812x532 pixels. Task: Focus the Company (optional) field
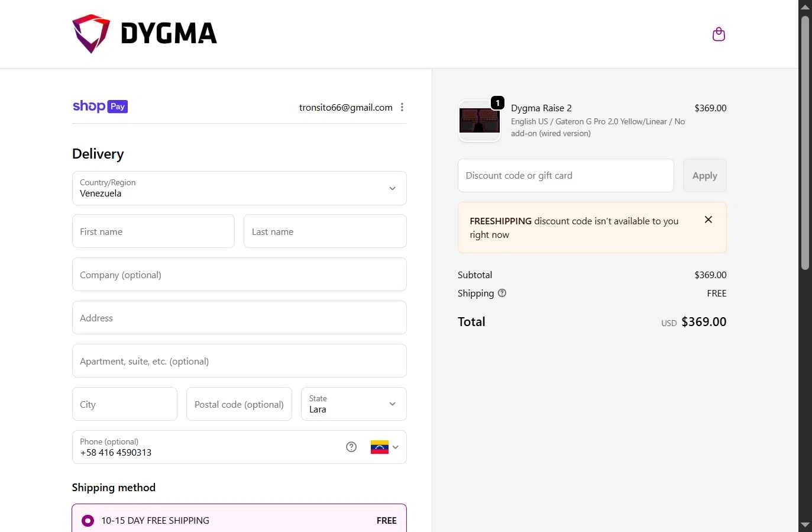[x=240, y=275]
